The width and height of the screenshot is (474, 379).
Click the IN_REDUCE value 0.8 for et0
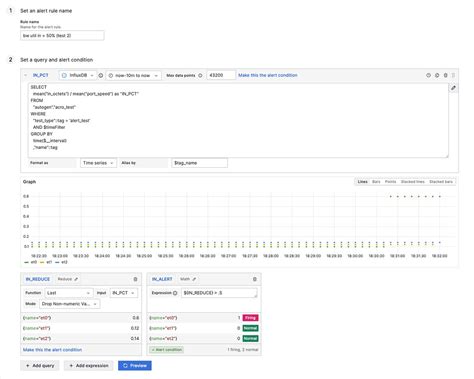click(x=136, y=318)
